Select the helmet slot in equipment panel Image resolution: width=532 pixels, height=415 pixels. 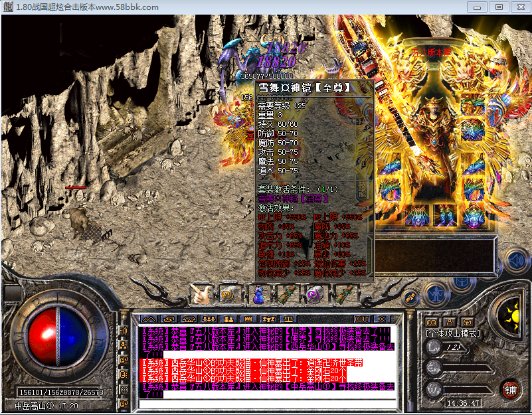473,106
